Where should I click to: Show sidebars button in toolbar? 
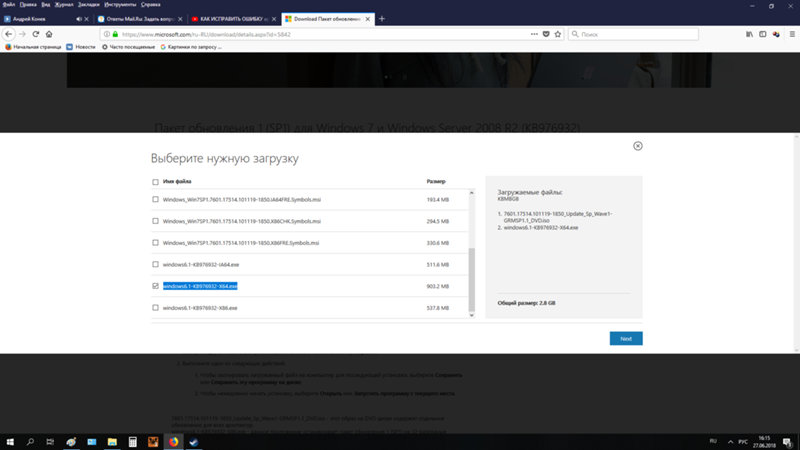pyautogui.click(x=763, y=34)
